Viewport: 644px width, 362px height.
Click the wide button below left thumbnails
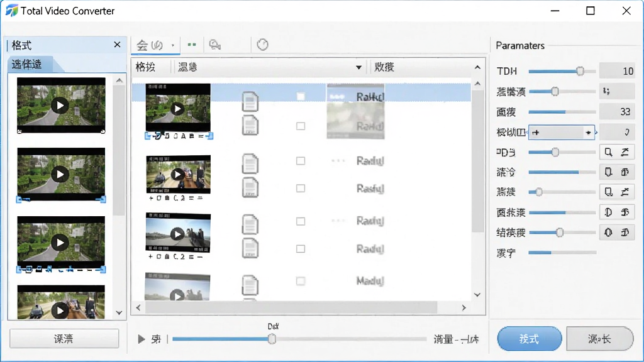point(64,339)
